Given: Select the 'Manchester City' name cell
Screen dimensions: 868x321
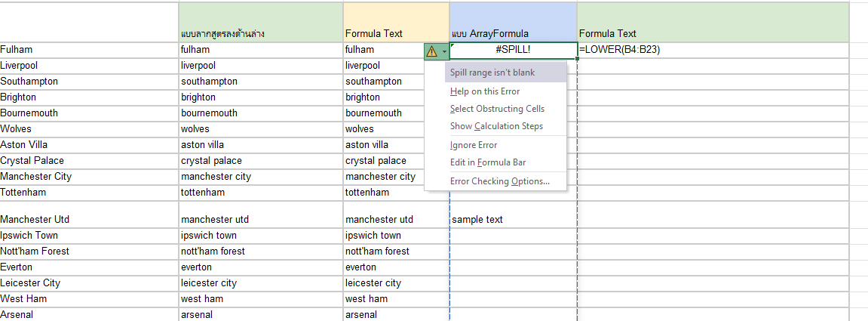Looking at the screenshot, I should (89, 177).
